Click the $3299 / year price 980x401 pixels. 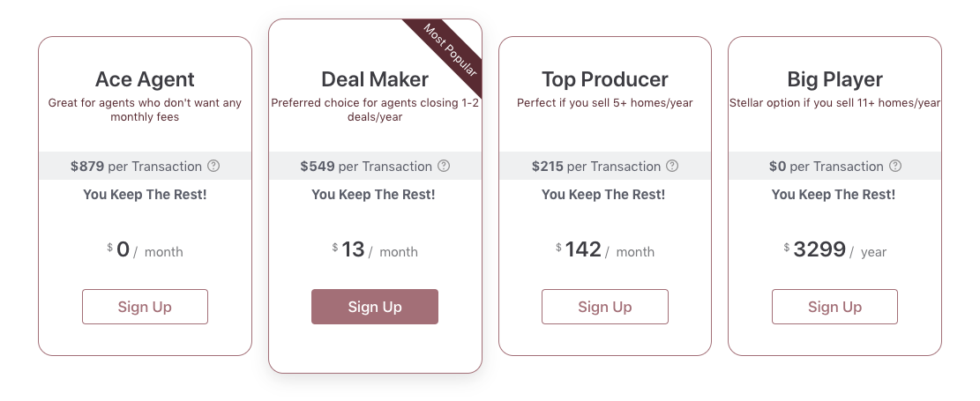tap(835, 250)
